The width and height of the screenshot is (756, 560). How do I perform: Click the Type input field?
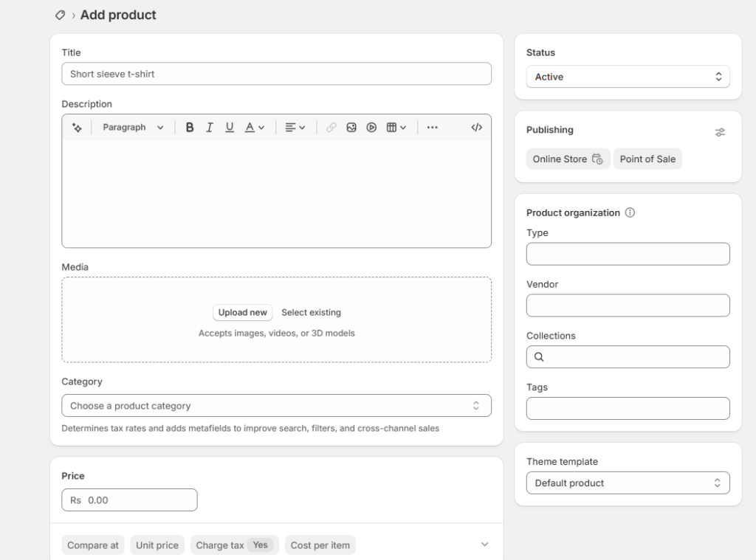tap(628, 254)
